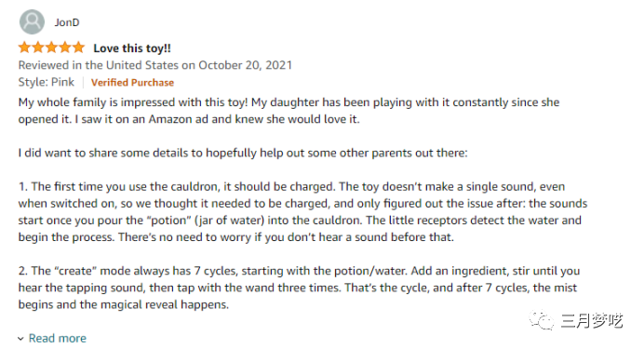The image size is (644, 349).
Task: Click the paragraph numbered 2 about create mode
Action: point(299,288)
